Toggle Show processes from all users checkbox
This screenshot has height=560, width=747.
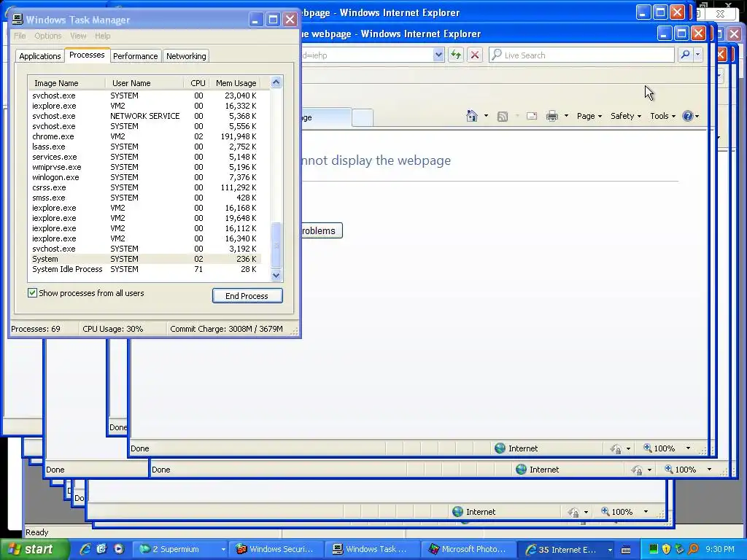pyautogui.click(x=32, y=293)
